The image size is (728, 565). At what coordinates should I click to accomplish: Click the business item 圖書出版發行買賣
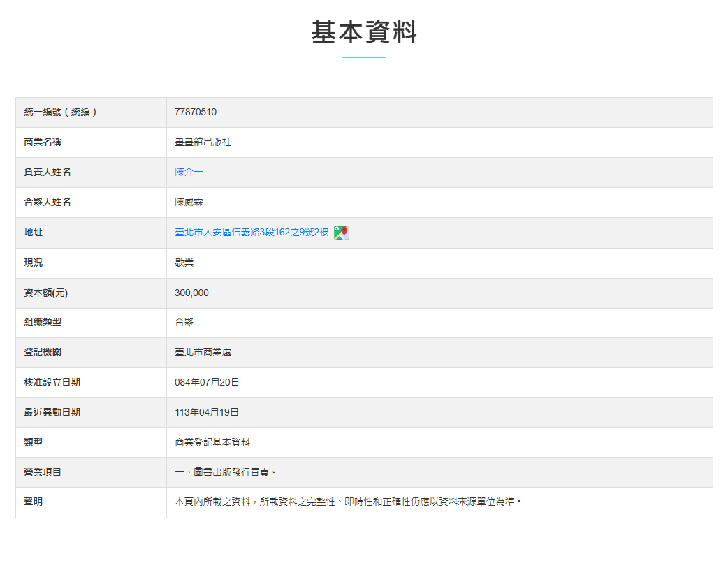point(225,472)
